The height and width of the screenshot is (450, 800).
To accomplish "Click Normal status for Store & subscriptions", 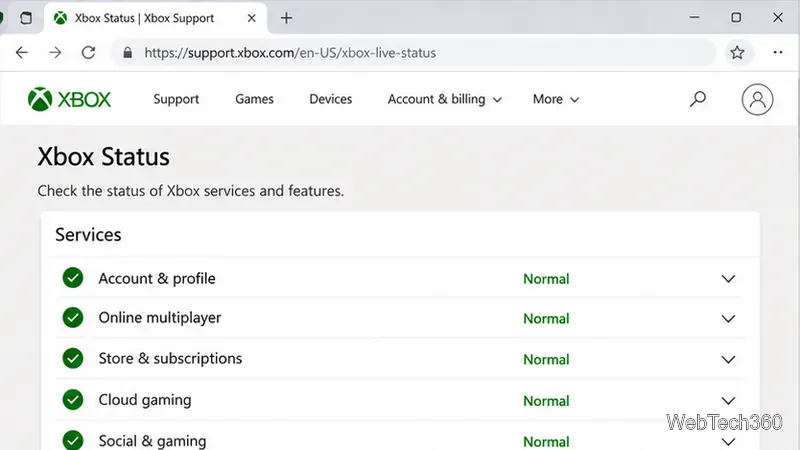I will tap(546, 360).
